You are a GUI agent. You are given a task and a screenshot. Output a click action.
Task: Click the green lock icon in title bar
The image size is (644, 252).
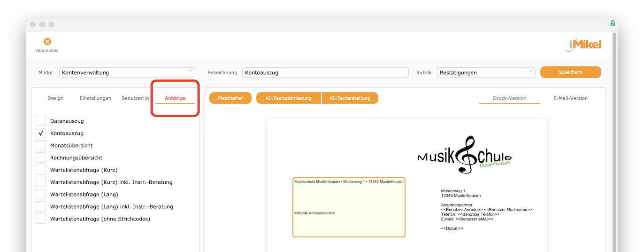(613, 23)
